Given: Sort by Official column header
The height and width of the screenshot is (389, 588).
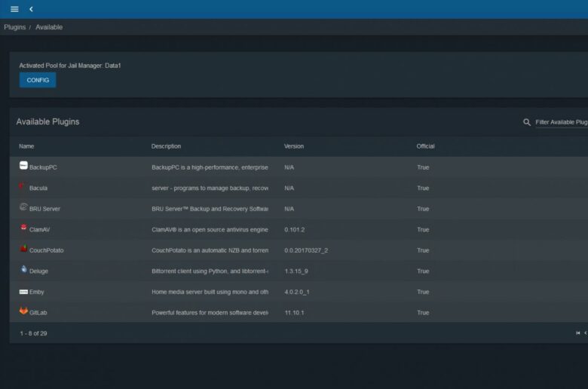Looking at the screenshot, I should point(426,146).
